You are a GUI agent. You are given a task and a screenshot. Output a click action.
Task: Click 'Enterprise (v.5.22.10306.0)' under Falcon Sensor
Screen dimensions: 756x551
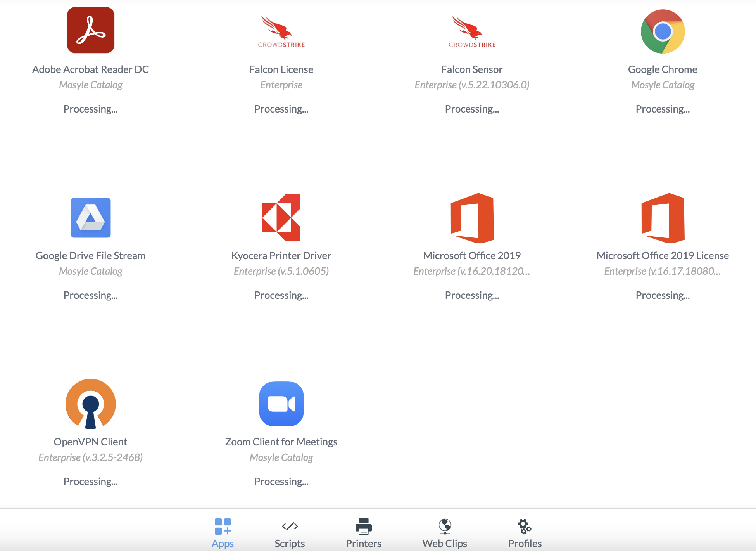click(x=472, y=85)
